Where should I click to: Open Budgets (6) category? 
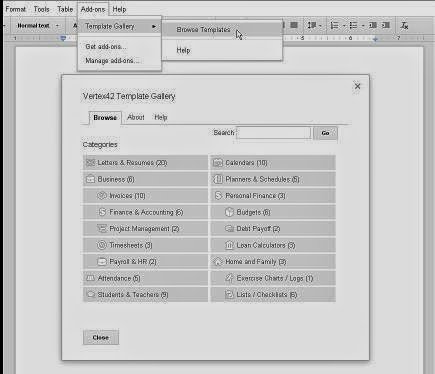(273, 212)
